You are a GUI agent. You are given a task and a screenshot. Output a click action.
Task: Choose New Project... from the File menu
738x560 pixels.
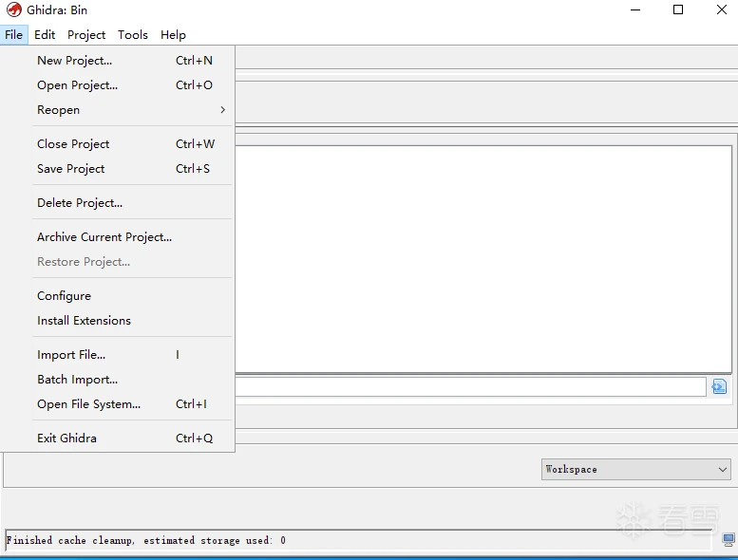[74, 61]
